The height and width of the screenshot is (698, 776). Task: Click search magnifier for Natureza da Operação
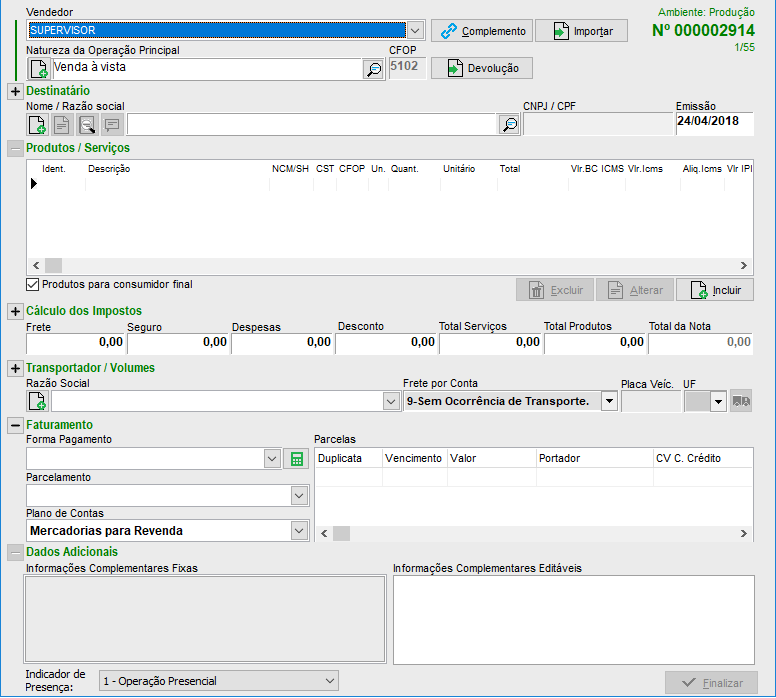[373, 69]
